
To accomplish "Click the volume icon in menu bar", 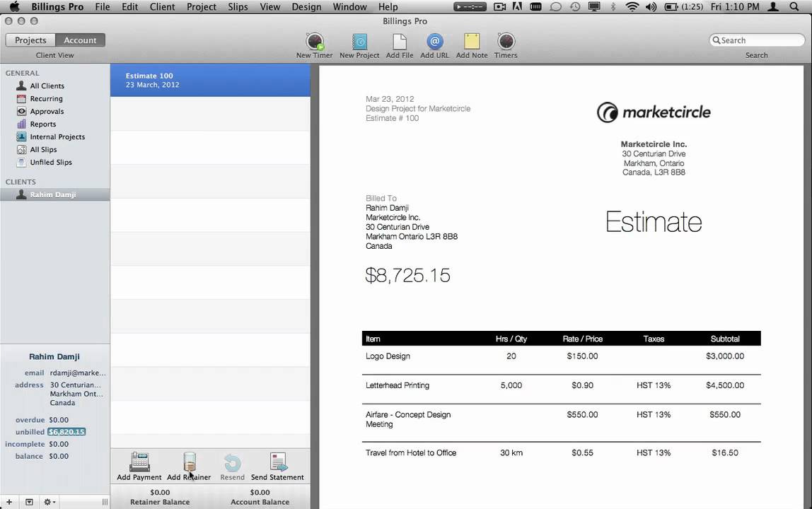I will 651,7.
